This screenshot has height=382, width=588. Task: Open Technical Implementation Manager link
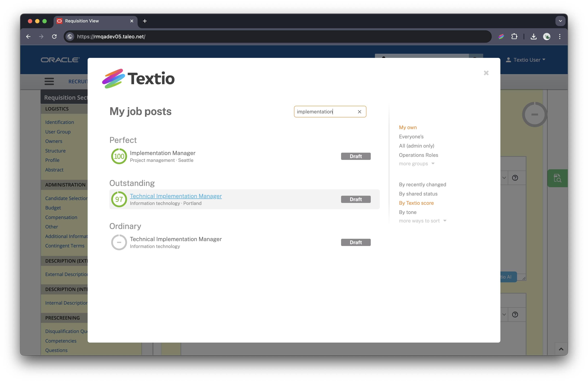coord(176,196)
